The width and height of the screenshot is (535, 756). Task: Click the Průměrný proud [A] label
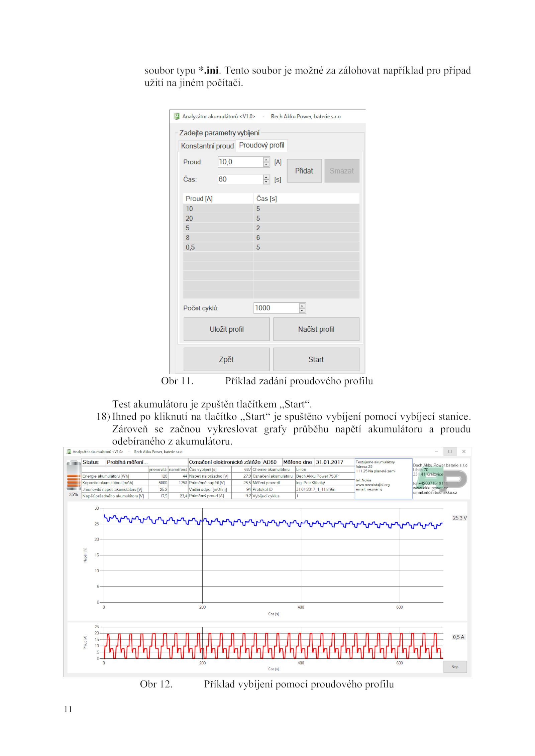pos(210,496)
